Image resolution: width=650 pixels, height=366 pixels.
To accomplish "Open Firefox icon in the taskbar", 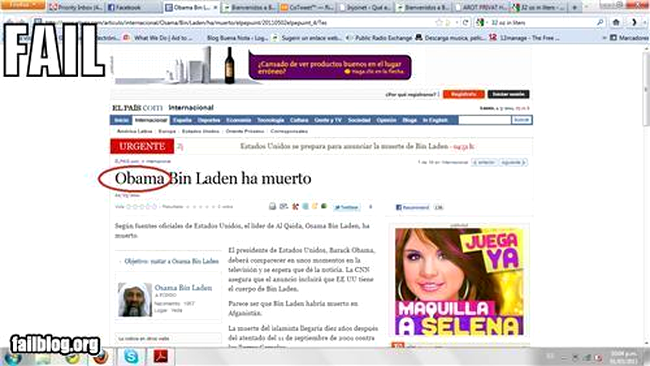I will 101,357.
